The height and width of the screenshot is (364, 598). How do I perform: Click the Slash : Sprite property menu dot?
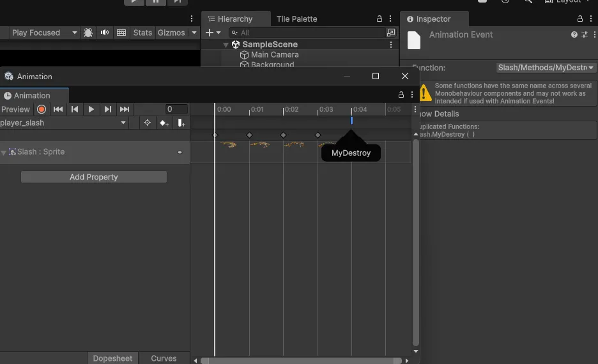[180, 152]
